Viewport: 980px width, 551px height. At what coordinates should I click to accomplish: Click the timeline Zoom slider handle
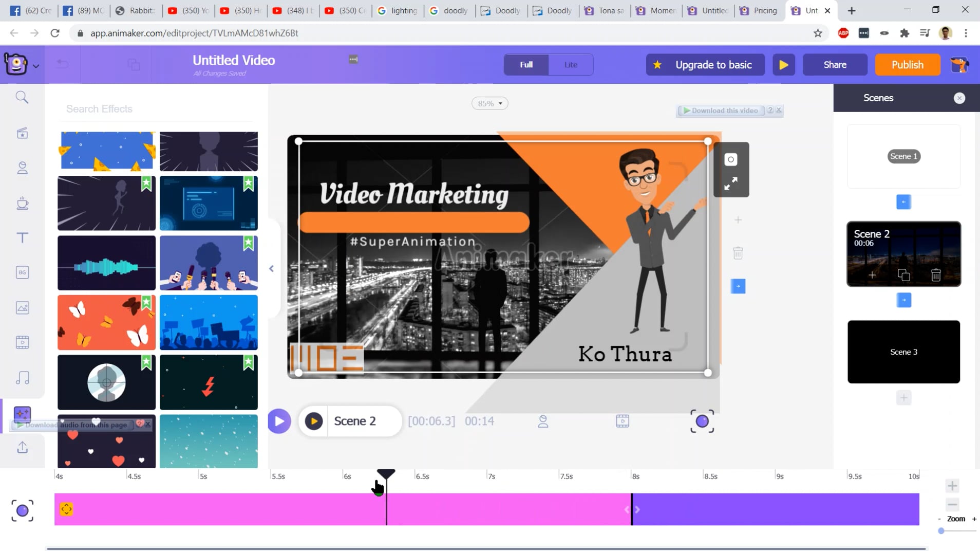pos(941,531)
